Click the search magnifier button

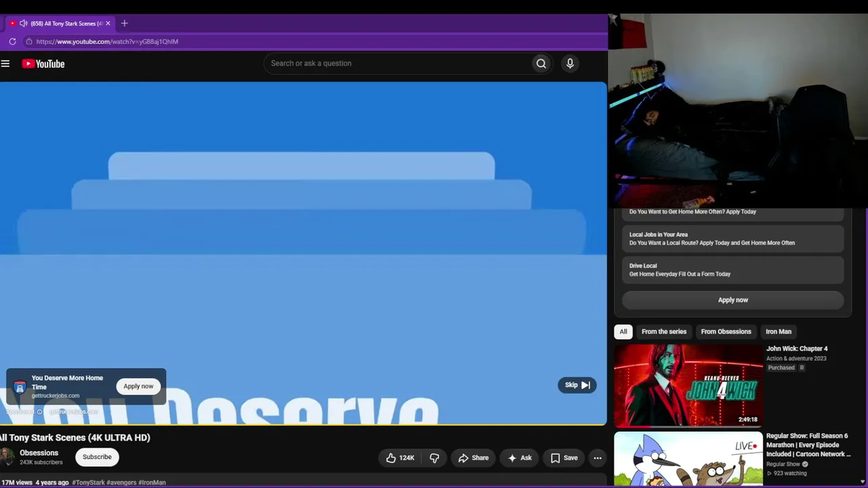541,64
